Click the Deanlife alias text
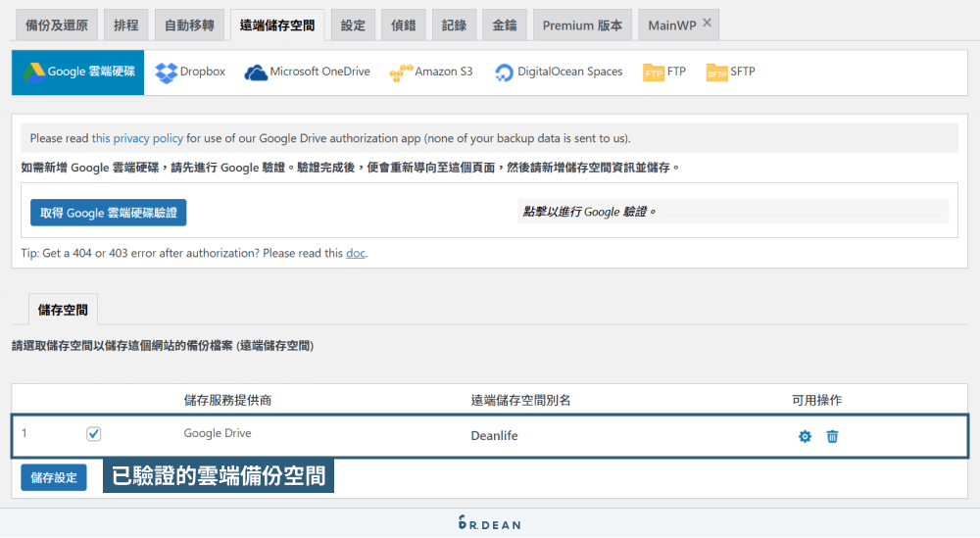 (x=494, y=436)
